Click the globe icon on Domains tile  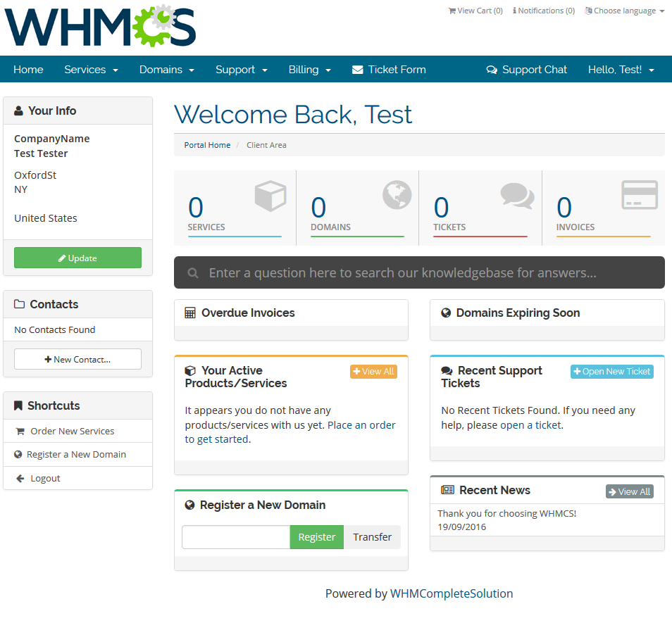click(397, 195)
